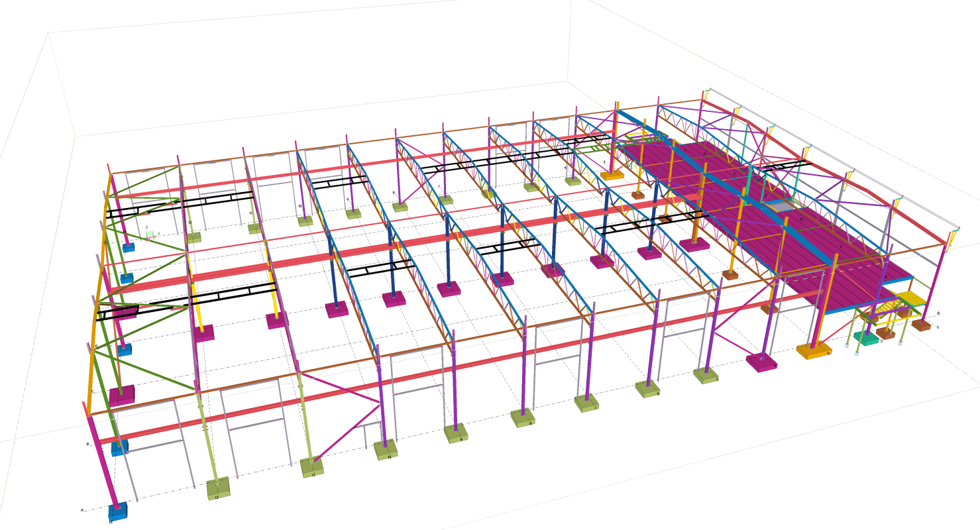980x530 pixels.
Task: Select the large magenta footing on left gable
Action: [x=122, y=396]
